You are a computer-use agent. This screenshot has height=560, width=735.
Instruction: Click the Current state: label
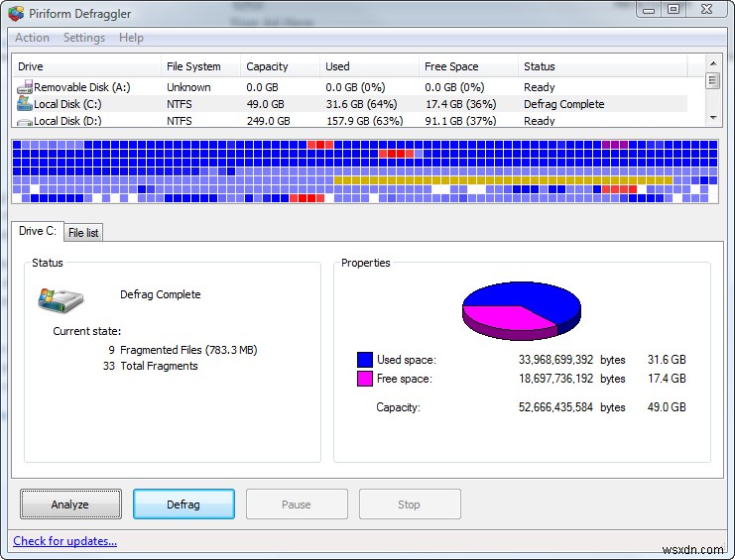coord(86,331)
